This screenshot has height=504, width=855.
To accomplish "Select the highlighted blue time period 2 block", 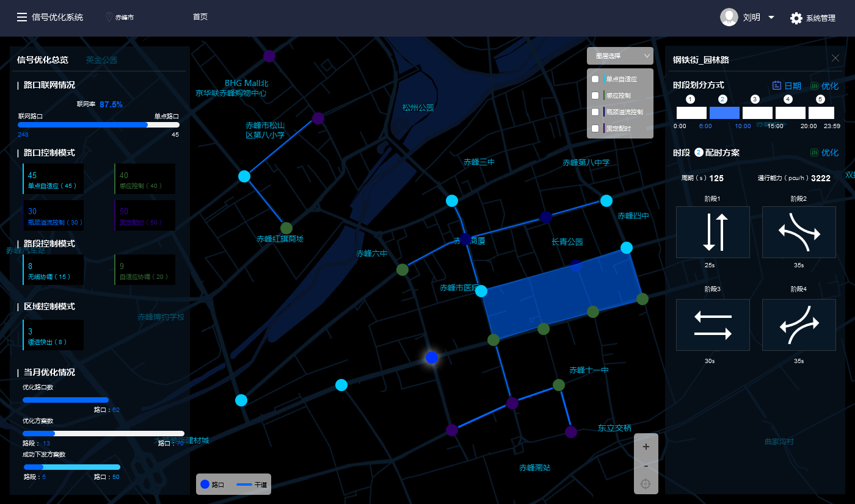I will [x=724, y=113].
